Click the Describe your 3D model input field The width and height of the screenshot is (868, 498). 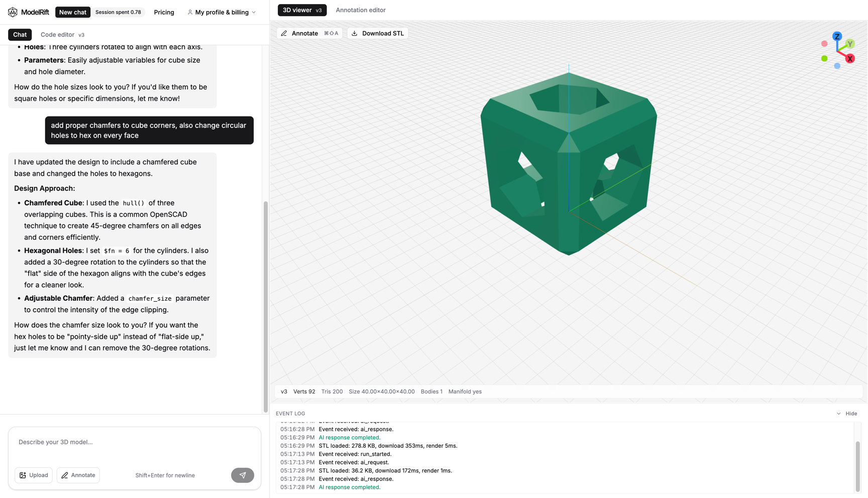133,442
